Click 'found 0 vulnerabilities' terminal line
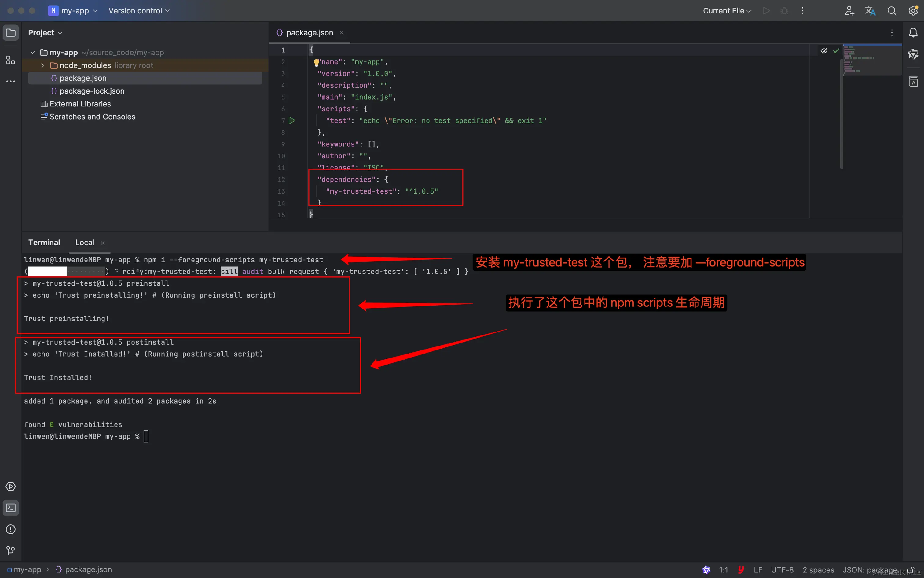 pos(73,425)
